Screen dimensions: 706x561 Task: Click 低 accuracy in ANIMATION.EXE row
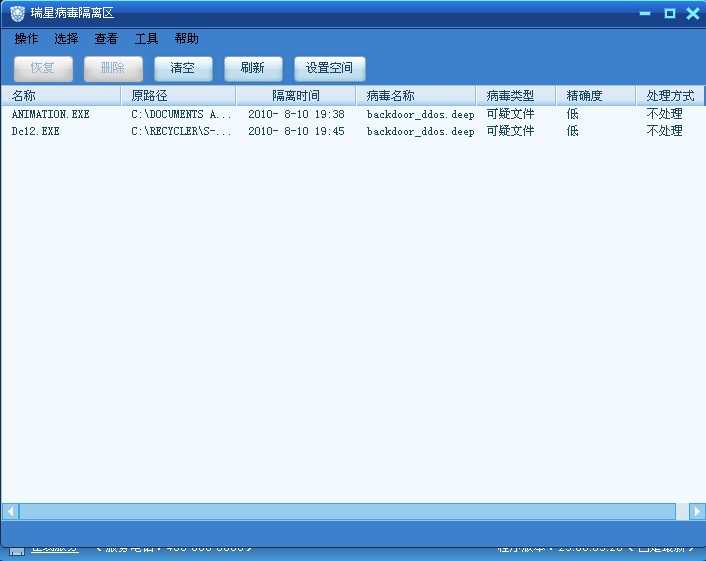pyautogui.click(x=572, y=114)
